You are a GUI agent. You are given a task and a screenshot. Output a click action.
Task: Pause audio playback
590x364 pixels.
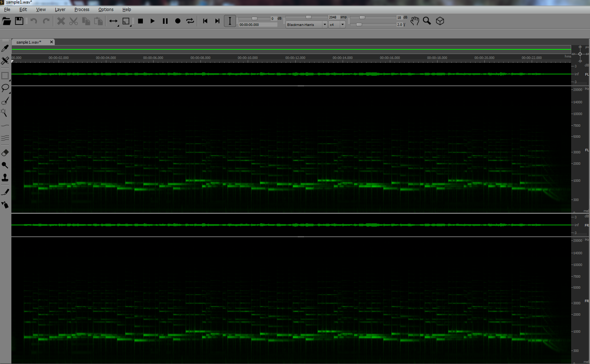[165, 21]
